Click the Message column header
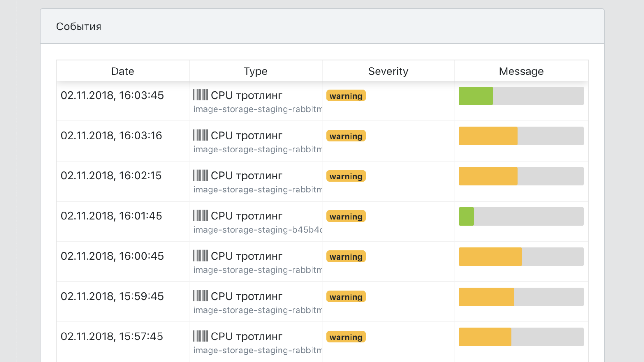644x362 pixels. (x=521, y=71)
